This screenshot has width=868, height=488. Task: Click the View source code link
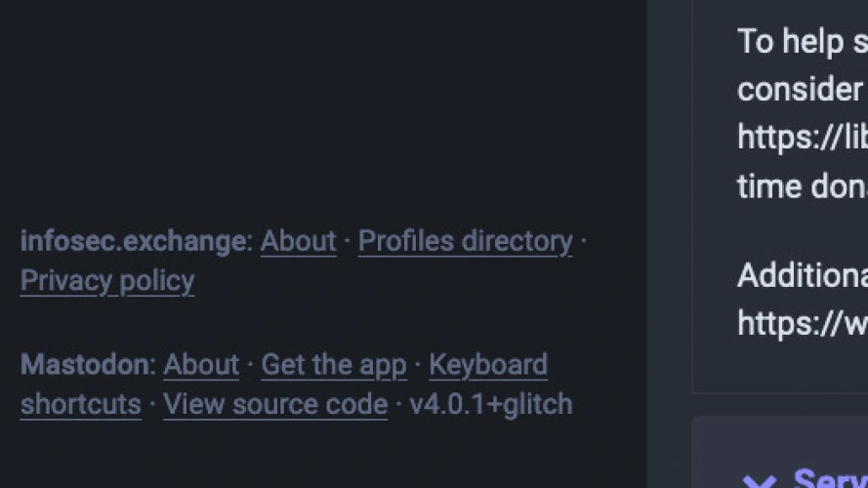point(275,404)
